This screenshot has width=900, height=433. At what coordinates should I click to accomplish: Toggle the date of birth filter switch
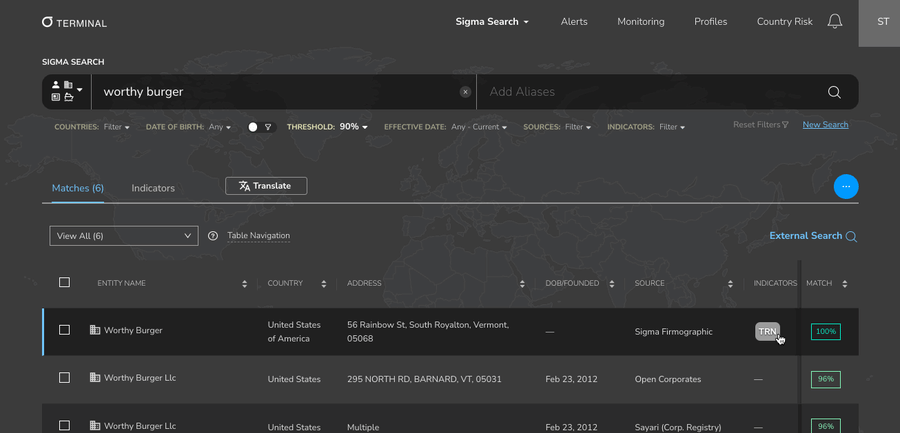[x=260, y=127]
